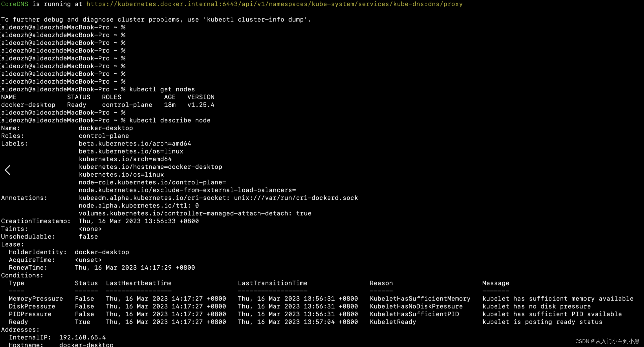Click KubeletHasSufficientMemory reason
Screen dimensions: 644x347
pos(420,299)
